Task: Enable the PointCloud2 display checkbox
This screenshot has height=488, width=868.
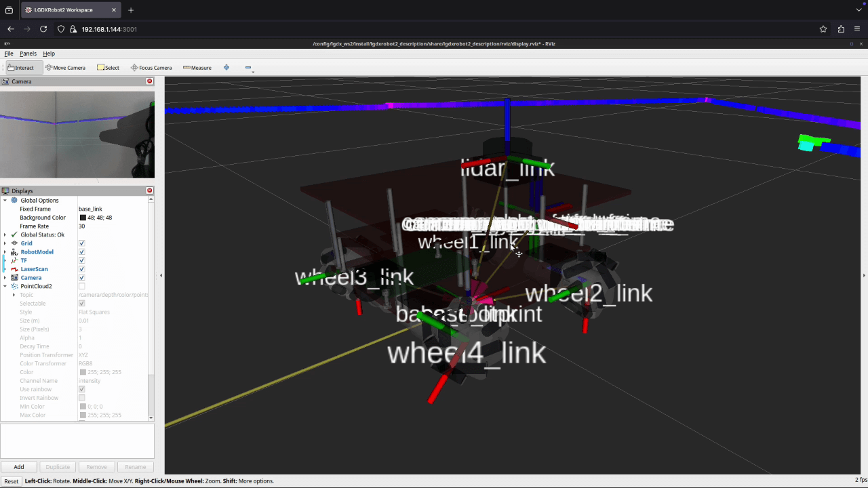Action: 81,286
